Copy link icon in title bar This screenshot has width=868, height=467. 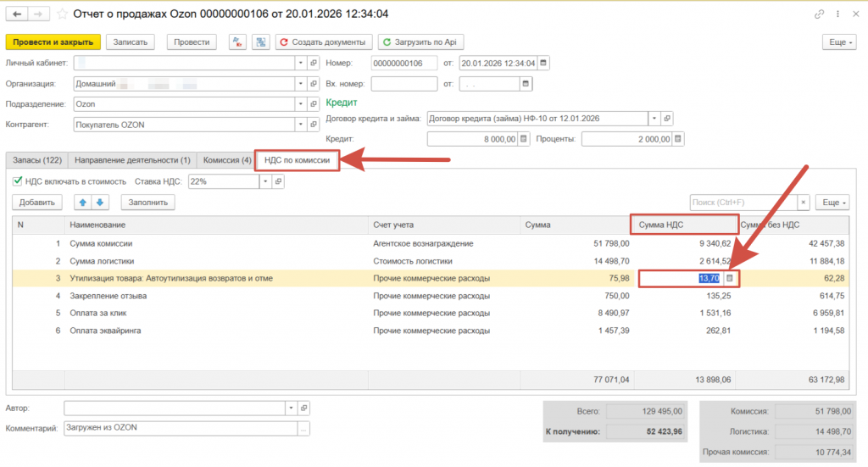pyautogui.click(x=819, y=14)
